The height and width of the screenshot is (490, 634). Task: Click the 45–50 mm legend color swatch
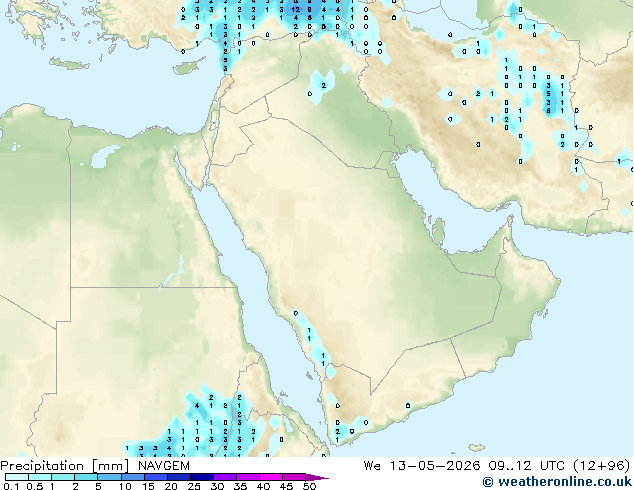pos(294,477)
